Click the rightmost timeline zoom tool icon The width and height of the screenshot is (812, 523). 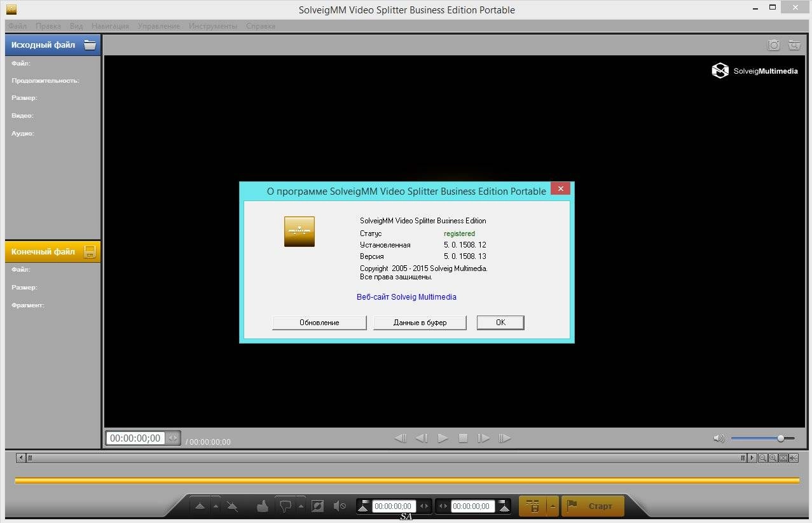794,458
